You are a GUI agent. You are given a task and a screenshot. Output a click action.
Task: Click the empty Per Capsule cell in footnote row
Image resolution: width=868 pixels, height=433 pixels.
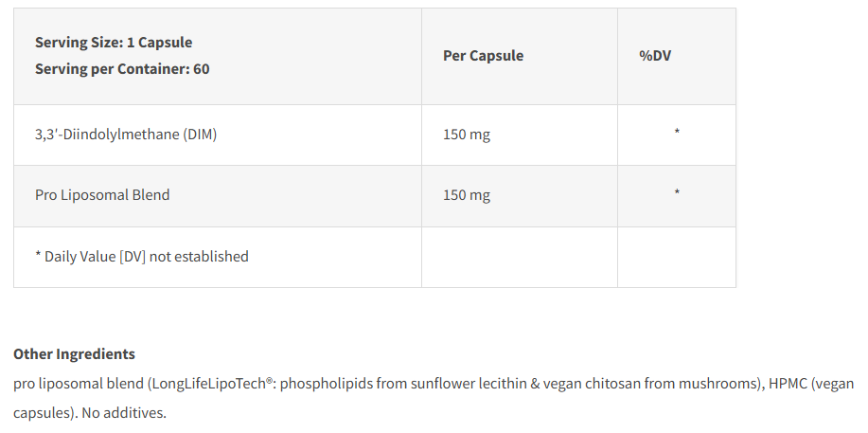520,258
